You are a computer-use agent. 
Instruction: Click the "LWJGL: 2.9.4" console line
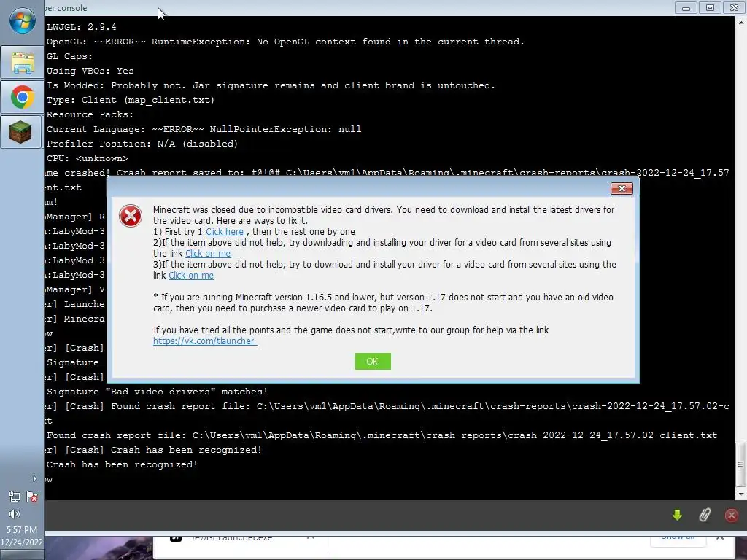pos(82,27)
